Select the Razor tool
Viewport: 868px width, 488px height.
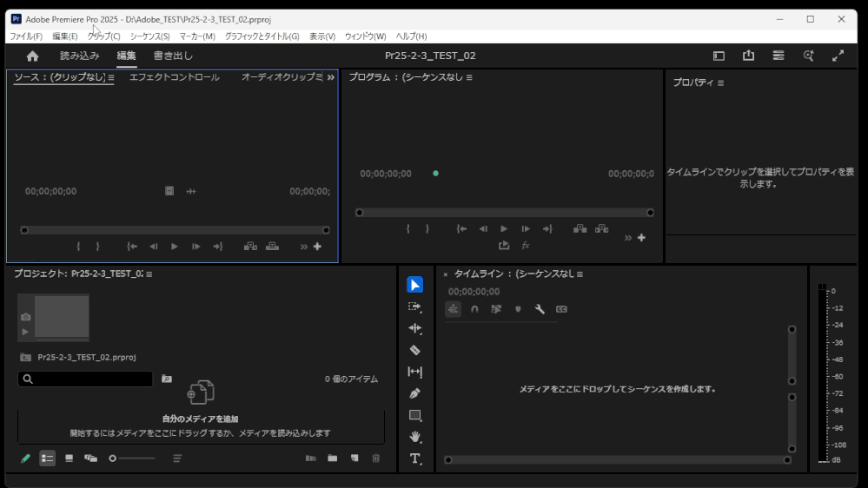414,350
